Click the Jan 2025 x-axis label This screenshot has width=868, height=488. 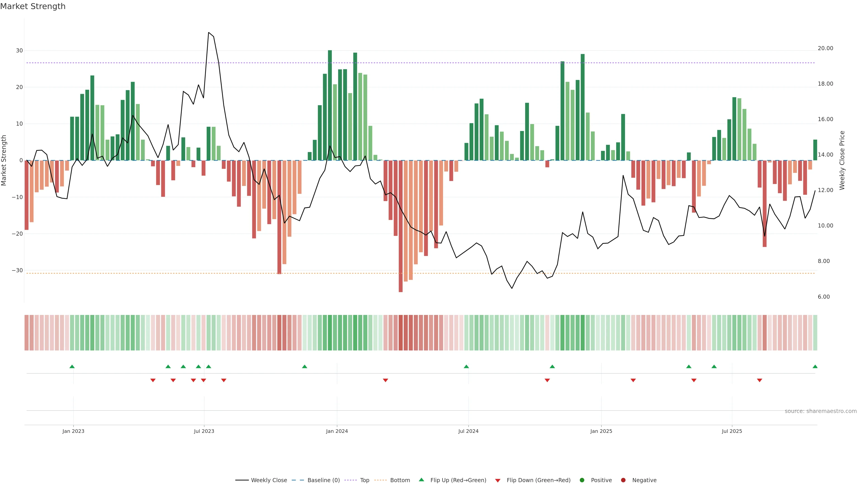[601, 431]
